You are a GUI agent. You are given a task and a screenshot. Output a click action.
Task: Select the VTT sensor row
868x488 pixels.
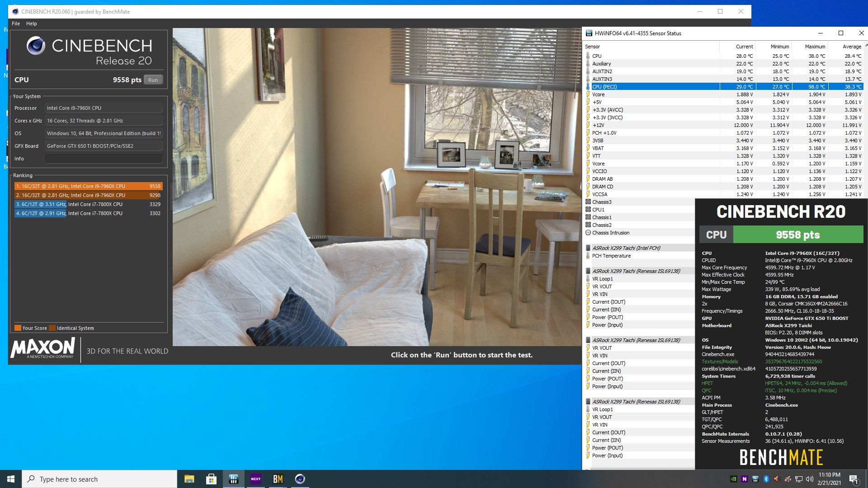tap(723, 156)
